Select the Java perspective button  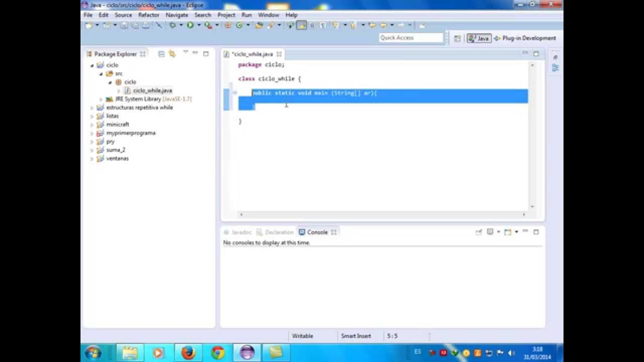pos(479,38)
